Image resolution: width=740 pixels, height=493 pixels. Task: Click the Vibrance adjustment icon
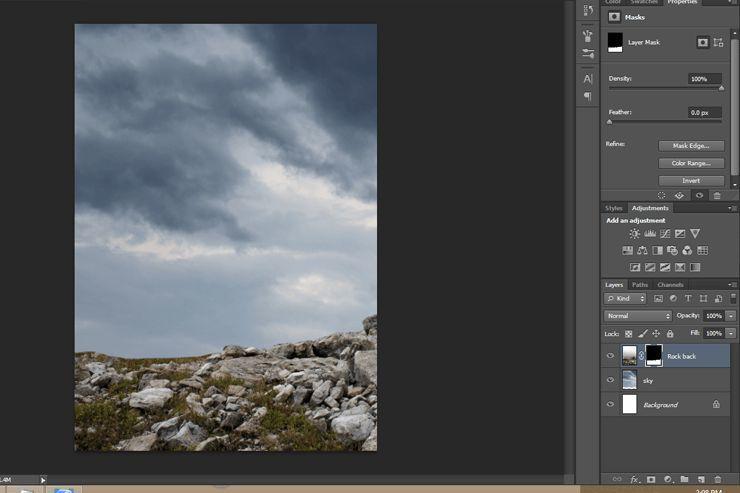pos(695,233)
